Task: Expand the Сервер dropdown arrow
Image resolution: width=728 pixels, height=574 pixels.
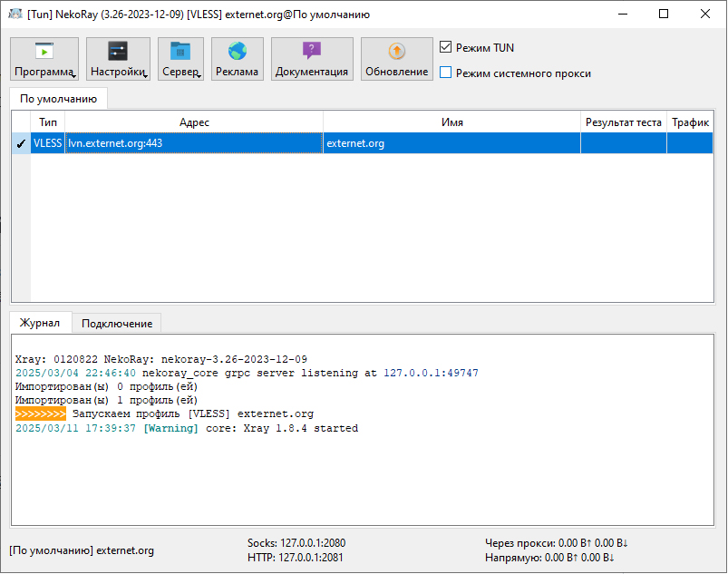Action: [199, 76]
